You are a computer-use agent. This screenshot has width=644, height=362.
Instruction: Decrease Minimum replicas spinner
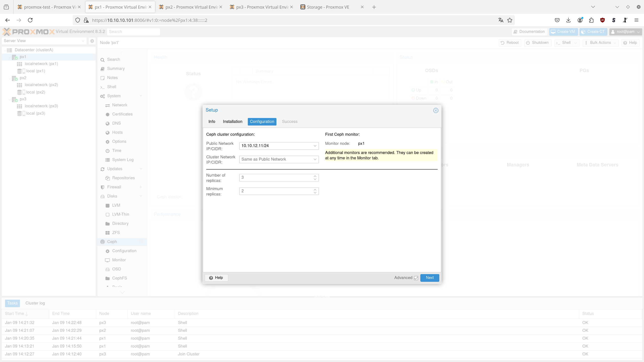[315, 193]
